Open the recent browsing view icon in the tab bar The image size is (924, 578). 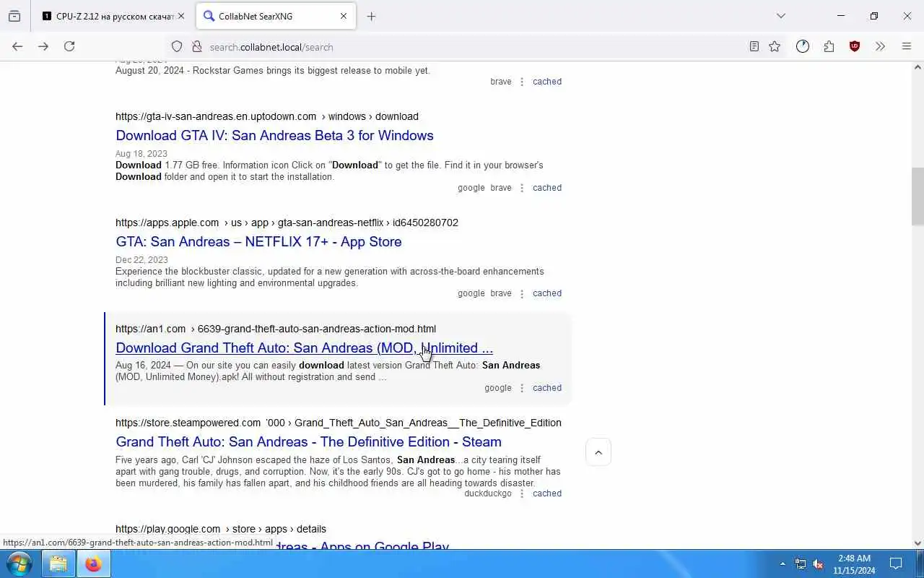point(14,16)
